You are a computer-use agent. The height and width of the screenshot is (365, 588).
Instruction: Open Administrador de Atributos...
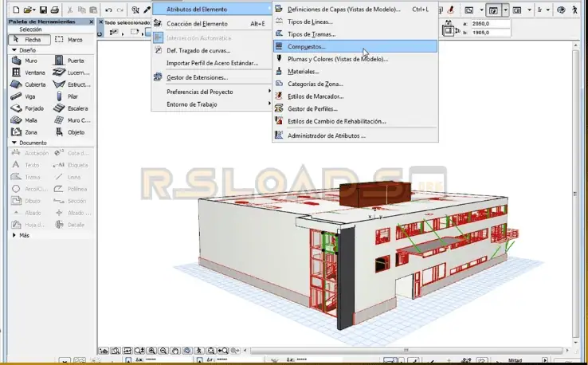click(x=355, y=135)
